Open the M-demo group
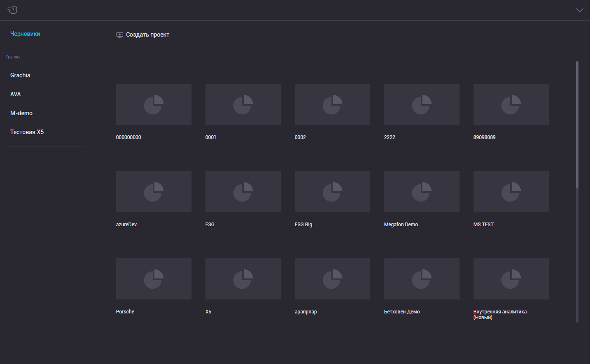The image size is (590, 364). point(21,113)
